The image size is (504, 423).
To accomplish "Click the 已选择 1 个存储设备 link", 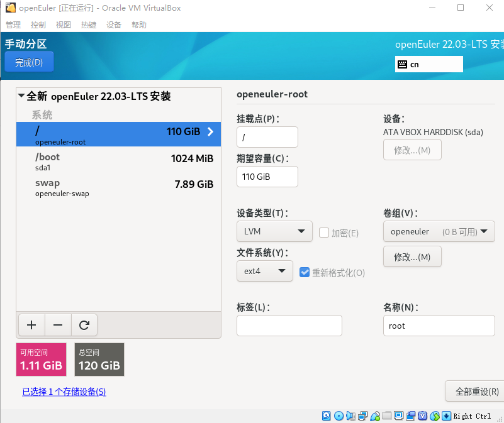I will point(64,392).
